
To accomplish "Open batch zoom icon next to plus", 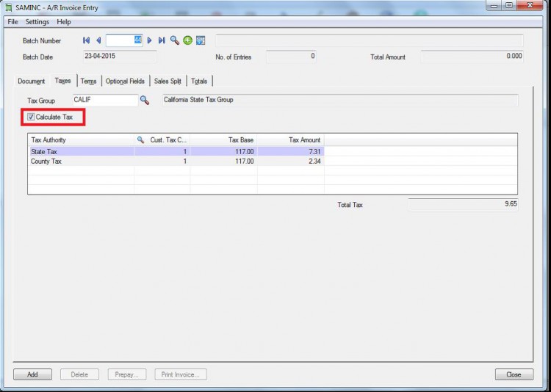I will (200, 40).
